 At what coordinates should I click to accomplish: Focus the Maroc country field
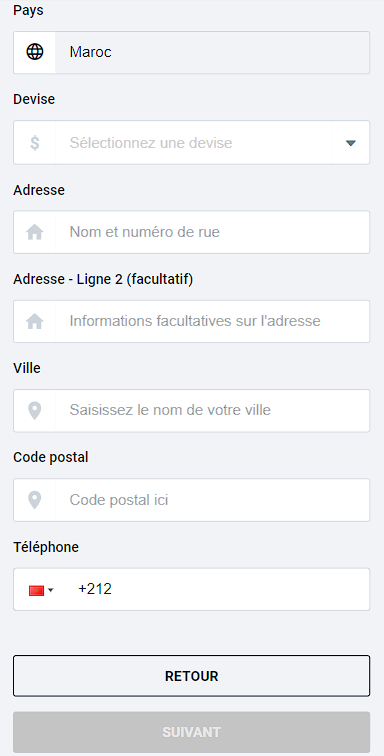[212, 52]
